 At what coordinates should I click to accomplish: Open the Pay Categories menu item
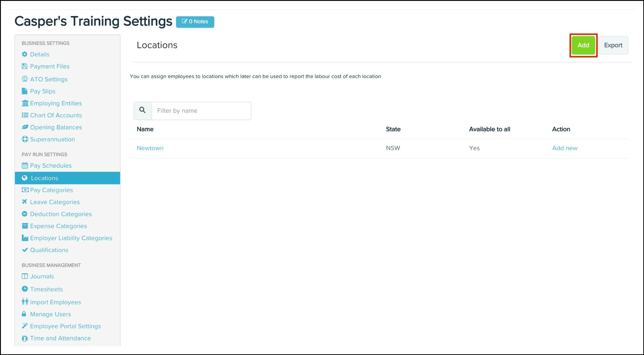51,190
